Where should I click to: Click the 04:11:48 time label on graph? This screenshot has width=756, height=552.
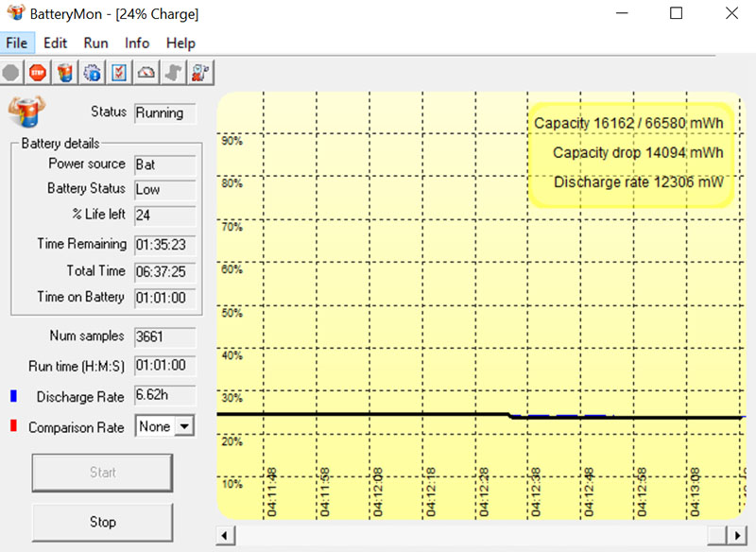(x=272, y=492)
